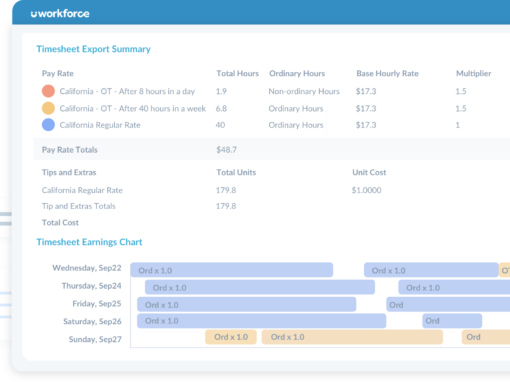Click Ordinary Hours cell in the 40 total hours row

pyautogui.click(x=296, y=125)
